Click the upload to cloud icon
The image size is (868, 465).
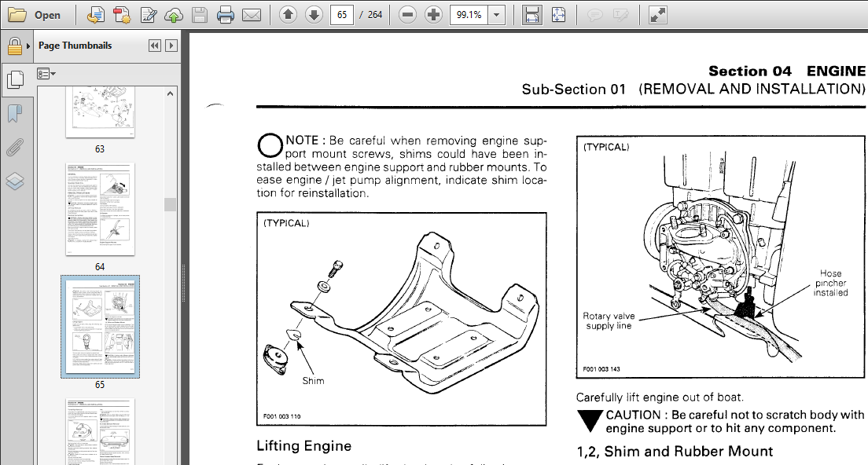point(174,15)
